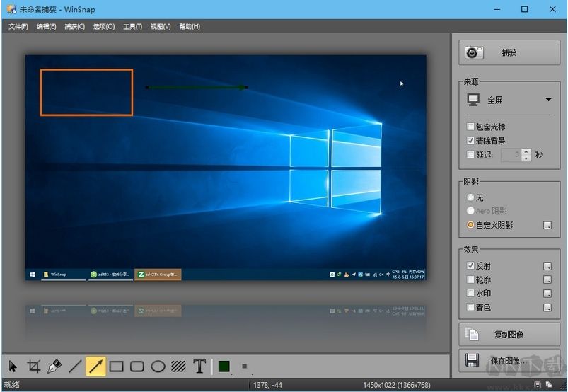Click the 复制图像 button
Viewport: 568px width, 392px height.
click(x=509, y=335)
